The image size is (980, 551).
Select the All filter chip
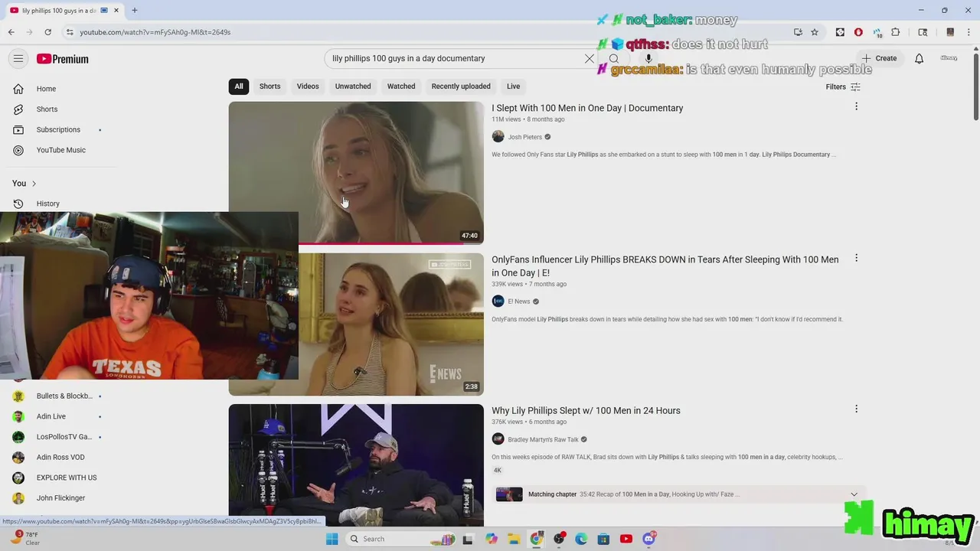point(239,86)
